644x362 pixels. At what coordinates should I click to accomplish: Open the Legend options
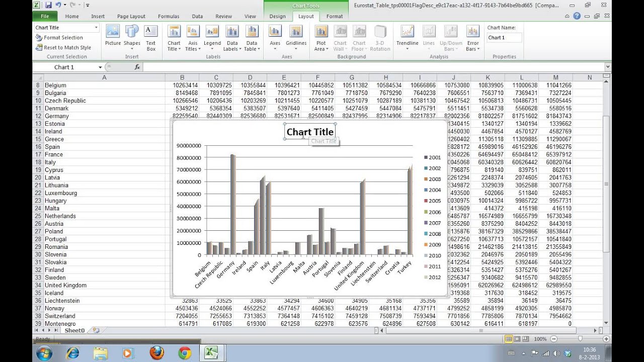tap(212, 38)
